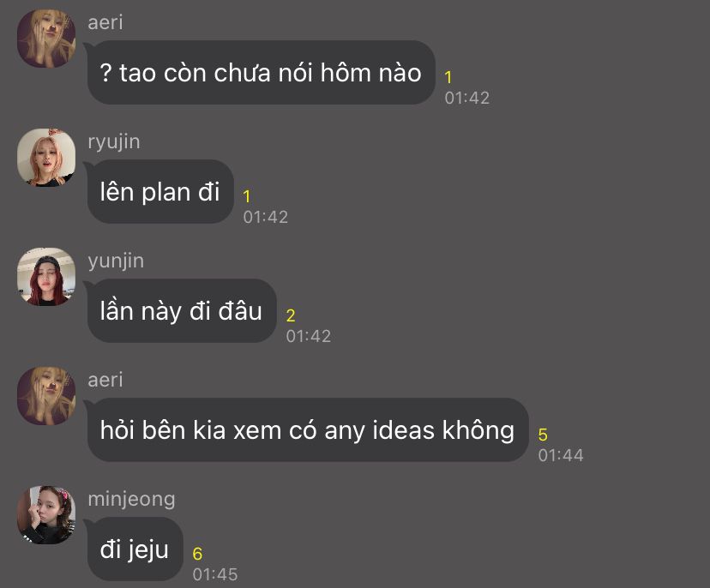Click the 01:44 timestamp
Viewport: 710px width, 588px height.
point(561,455)
